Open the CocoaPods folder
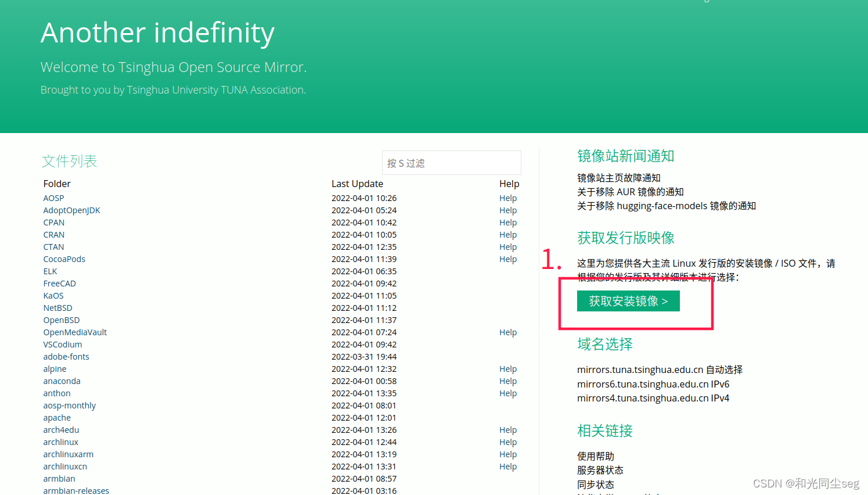 64,259
